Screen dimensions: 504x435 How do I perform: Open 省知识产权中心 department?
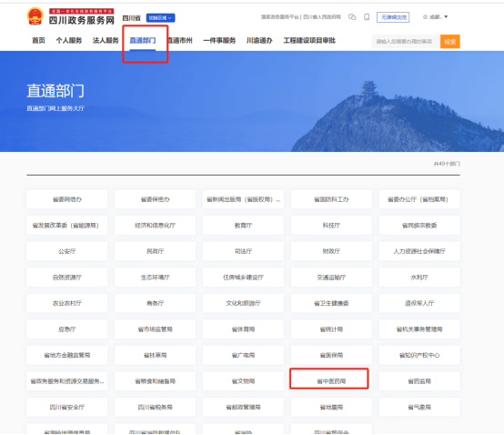419,355
